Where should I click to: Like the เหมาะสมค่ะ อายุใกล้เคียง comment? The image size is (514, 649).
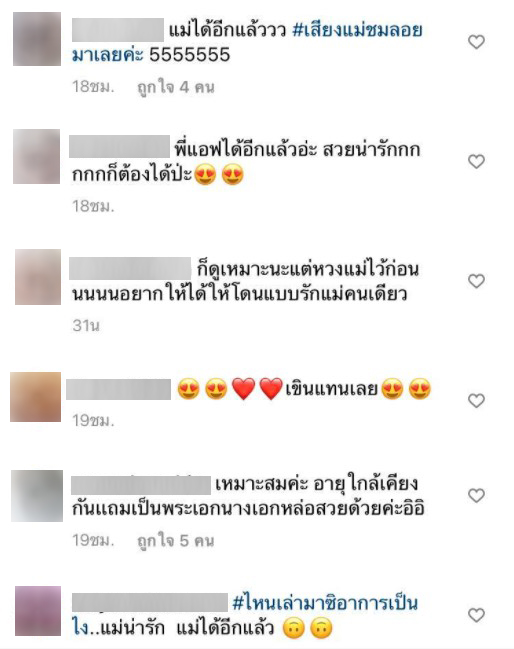[476, 495]
